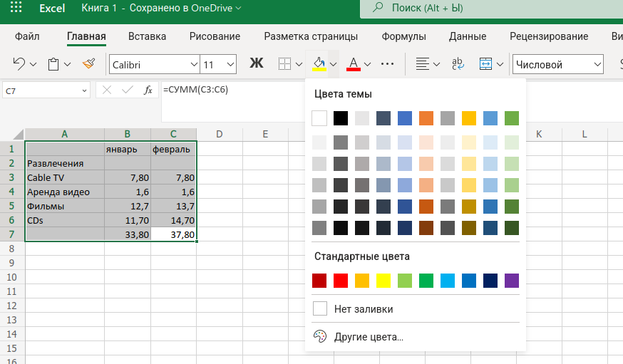This screenshot has height=364, width=623.
Task: Select row header 8
Action: pos(12,249)
